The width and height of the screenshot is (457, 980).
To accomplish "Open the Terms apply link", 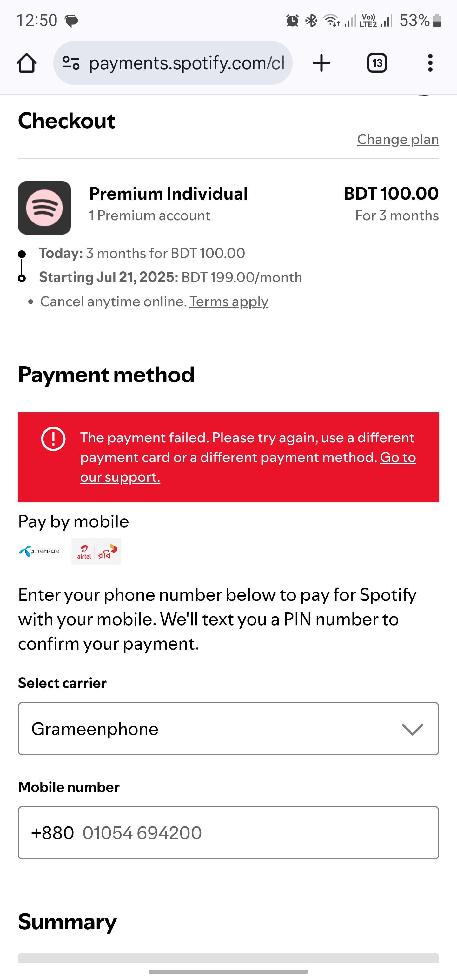I will pos(229,302).
